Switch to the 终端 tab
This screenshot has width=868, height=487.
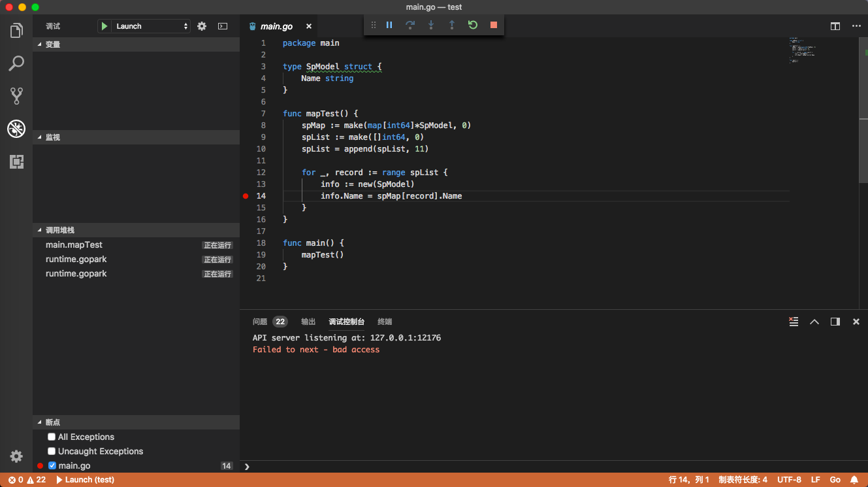click(385, 322)
